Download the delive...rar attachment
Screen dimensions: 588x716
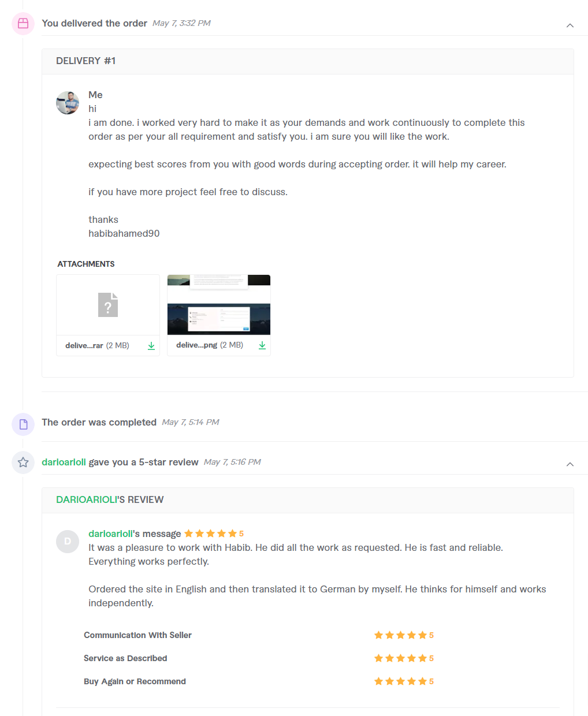151,346
